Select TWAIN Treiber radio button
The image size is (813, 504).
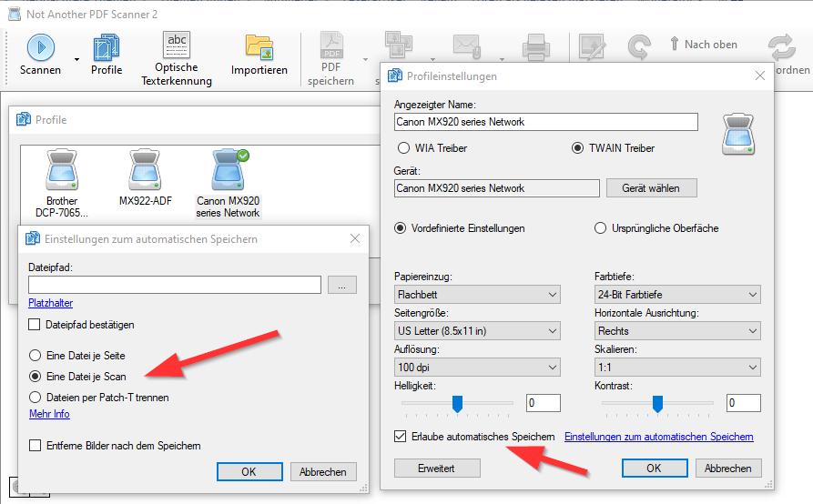click(577, 148)
